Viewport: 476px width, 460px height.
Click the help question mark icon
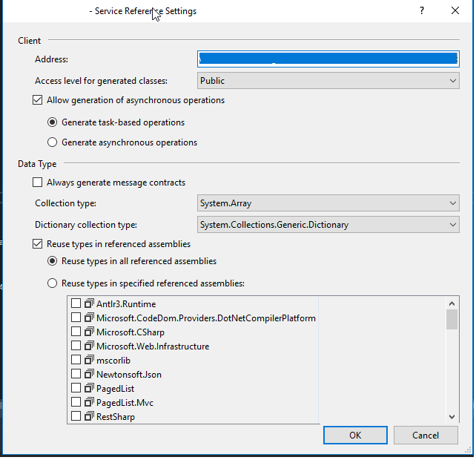tap(422, 11)
